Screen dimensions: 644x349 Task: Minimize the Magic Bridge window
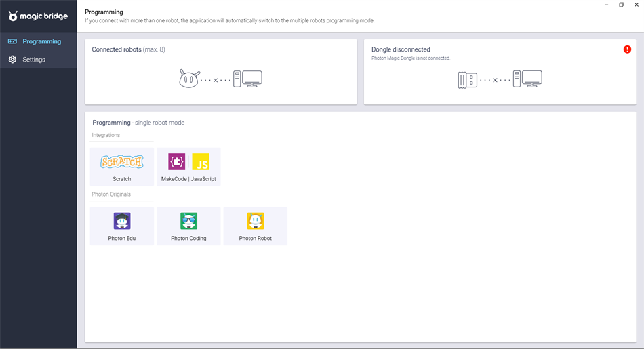(x=606, y=5)
